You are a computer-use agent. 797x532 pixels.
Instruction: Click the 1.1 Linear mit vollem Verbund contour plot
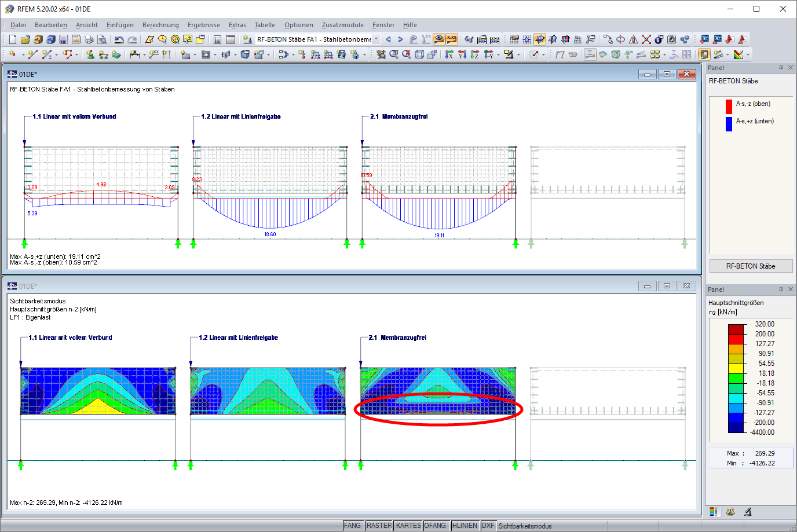(98, 391)
